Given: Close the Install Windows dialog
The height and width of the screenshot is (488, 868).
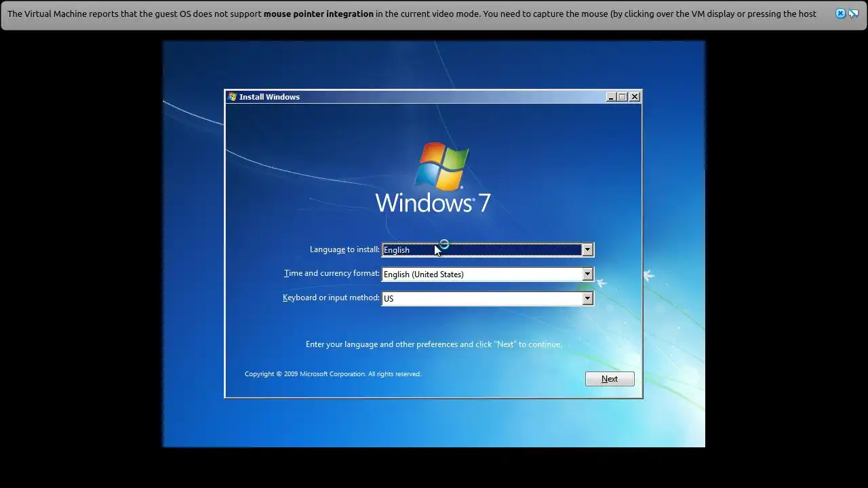Looking at the screenshot, I should point(635,97).
